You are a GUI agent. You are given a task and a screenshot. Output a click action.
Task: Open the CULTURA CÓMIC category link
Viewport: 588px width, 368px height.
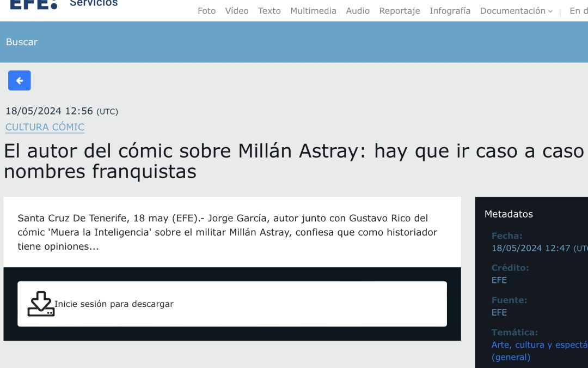coord(45,127)
